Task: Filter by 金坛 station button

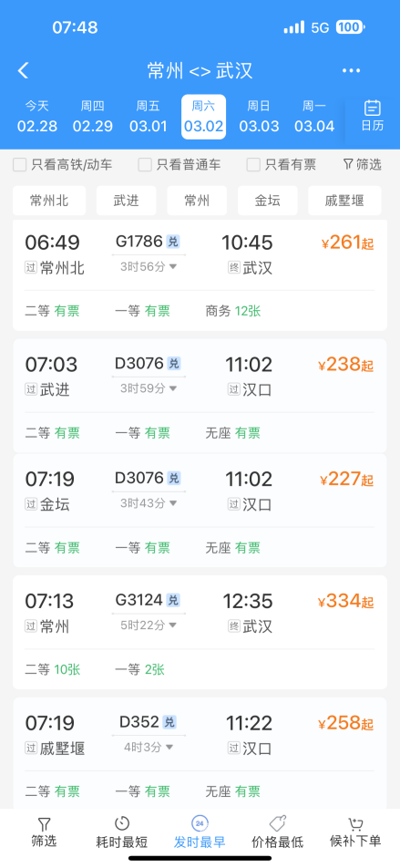Action: [x=268, y=201]
